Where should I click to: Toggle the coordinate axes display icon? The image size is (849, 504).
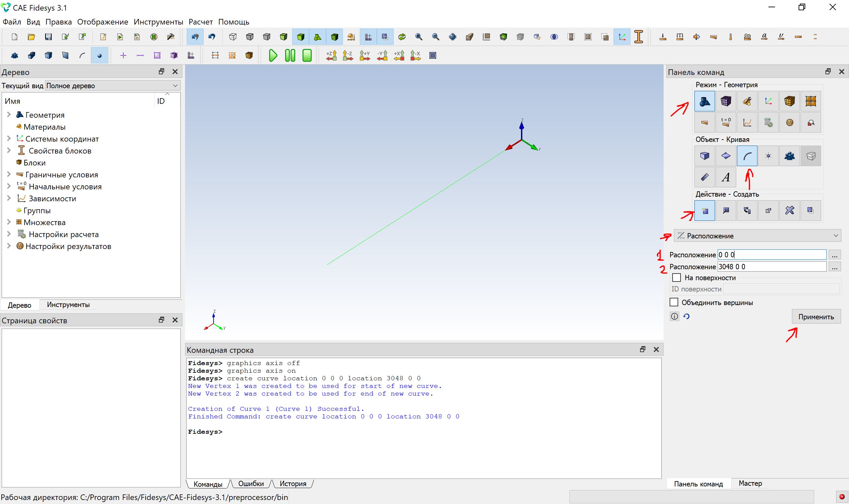point(622,37)
